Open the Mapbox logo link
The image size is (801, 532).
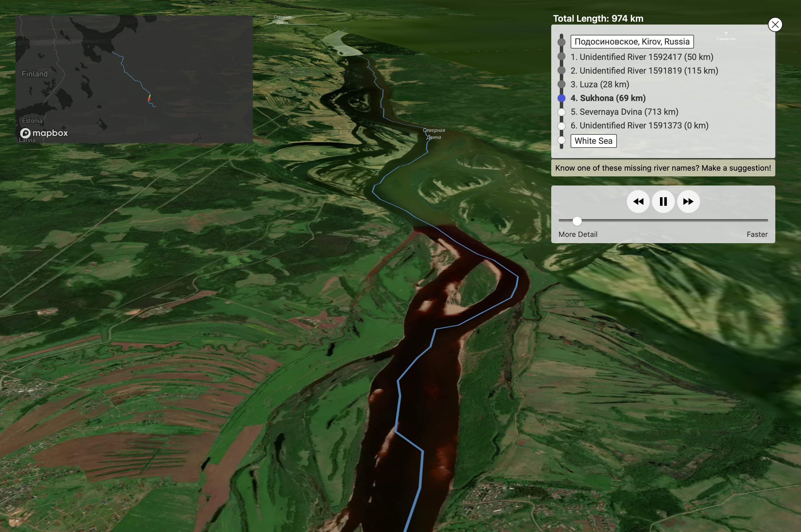[44, 133]
